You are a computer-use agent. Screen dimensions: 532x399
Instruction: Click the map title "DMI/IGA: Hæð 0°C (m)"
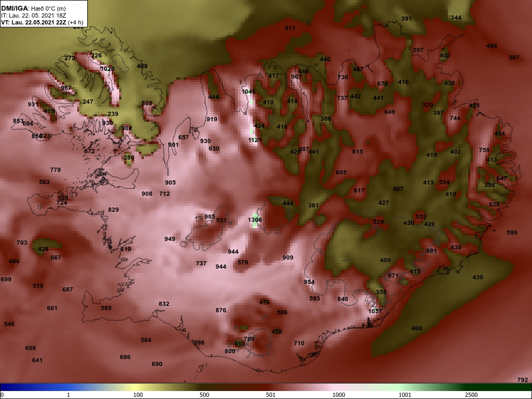point(33,9)
